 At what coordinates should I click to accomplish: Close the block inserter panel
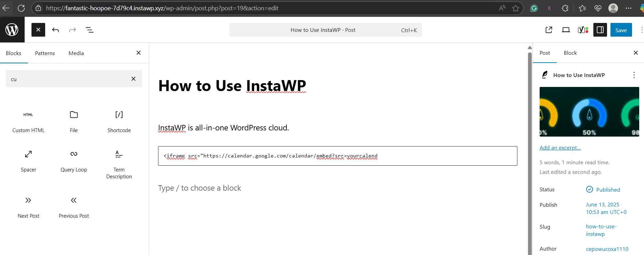[x=139, y=53]
